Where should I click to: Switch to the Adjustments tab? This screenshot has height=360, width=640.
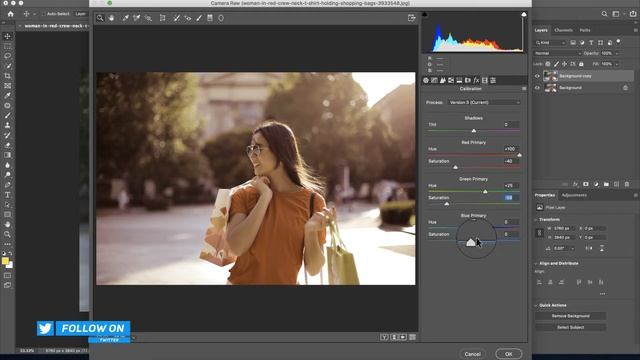[574, 195]
